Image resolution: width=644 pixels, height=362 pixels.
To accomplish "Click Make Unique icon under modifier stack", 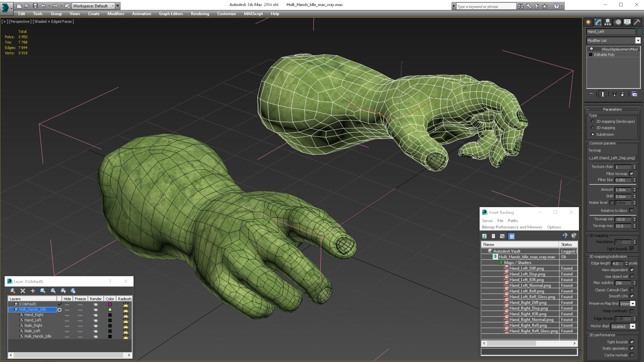I will 614,94.
